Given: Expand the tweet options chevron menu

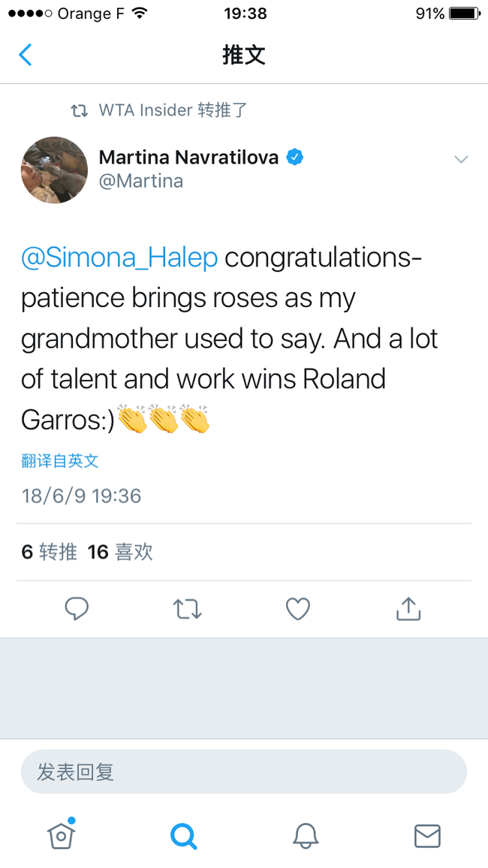Looking at the screenshot, I should [x=461, y=159].
